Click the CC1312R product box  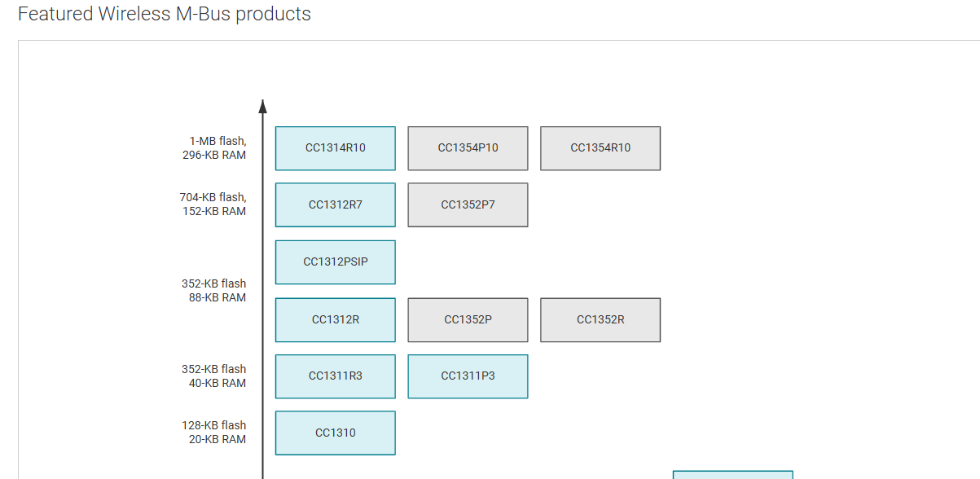(336, 319)
